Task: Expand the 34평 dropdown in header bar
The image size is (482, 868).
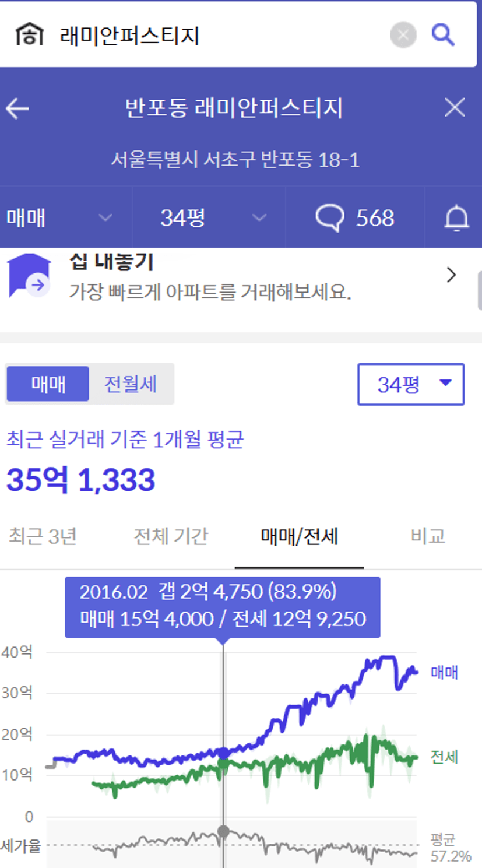Action: click(209, 218)
